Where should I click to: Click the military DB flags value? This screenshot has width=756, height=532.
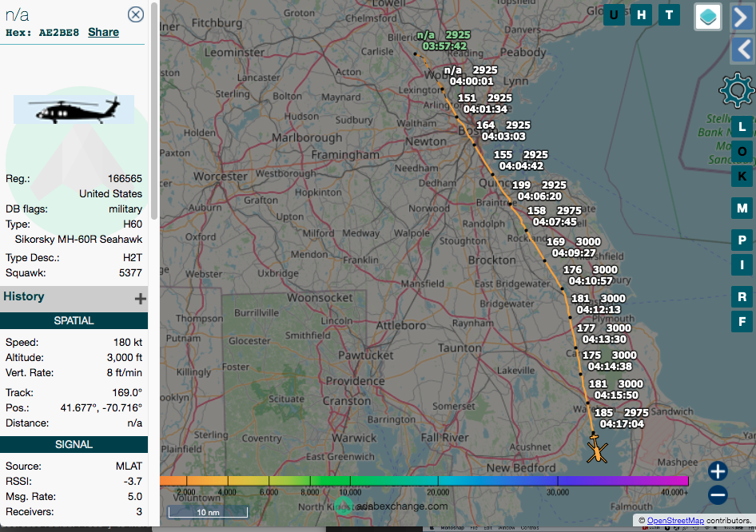click(125, 209)
